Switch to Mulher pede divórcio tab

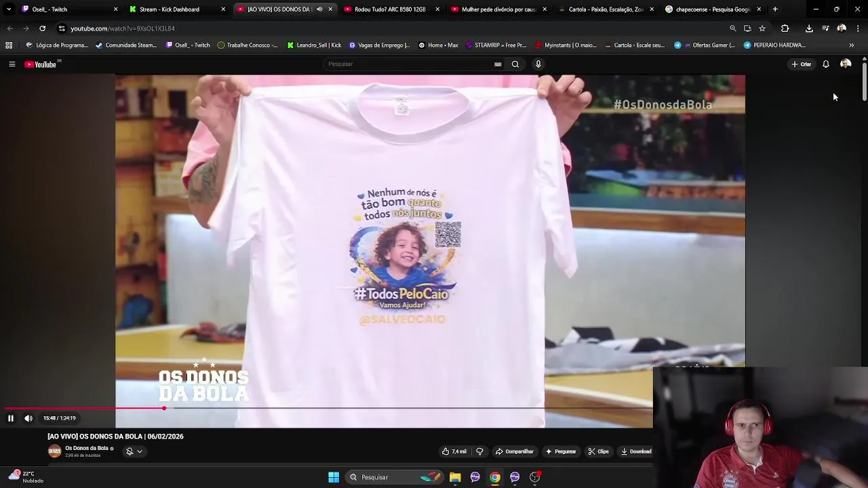pyautogui.click(x=497, y=9)
